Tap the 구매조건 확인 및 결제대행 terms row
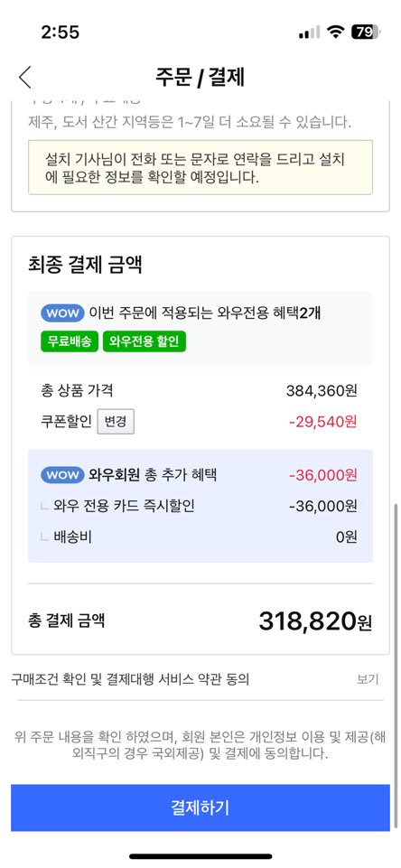The width and height of the screenshot is (401, 868). [x=200, y=679]
